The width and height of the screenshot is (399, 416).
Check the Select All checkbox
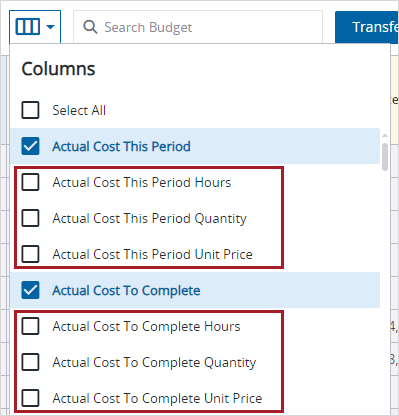(30, 110)
